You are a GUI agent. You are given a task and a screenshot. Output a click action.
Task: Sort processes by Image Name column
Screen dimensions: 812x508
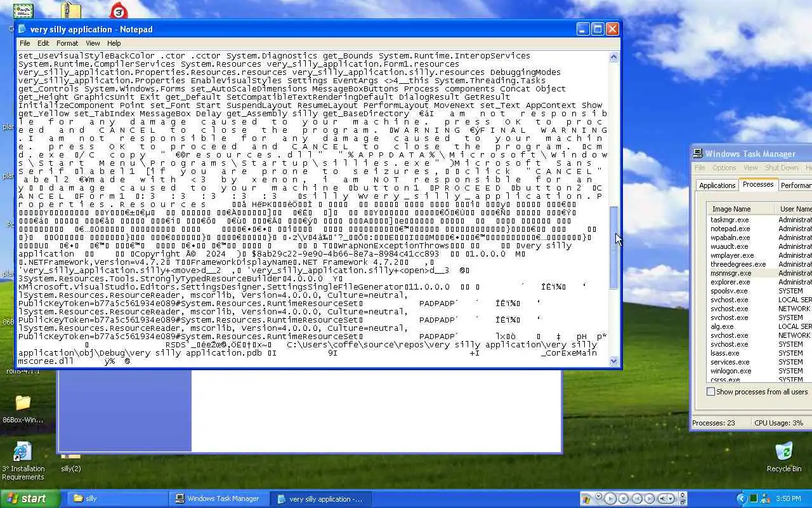tap(741, 209)
